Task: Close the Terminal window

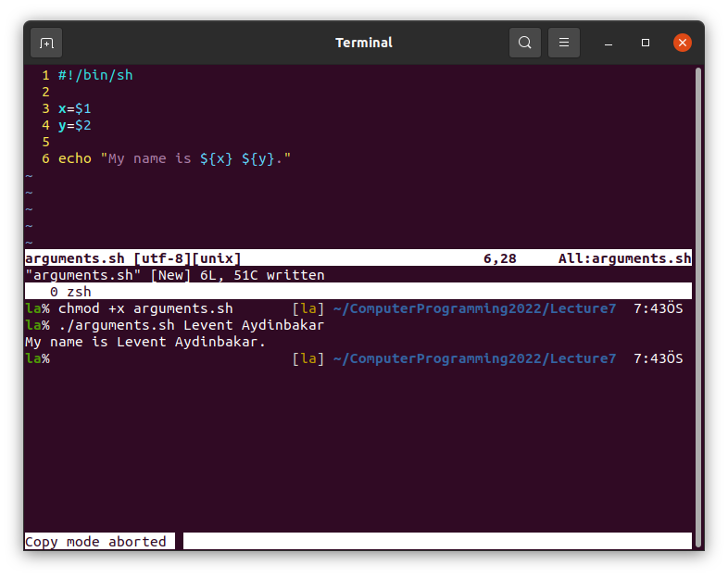Action: [x=683, y=43]
